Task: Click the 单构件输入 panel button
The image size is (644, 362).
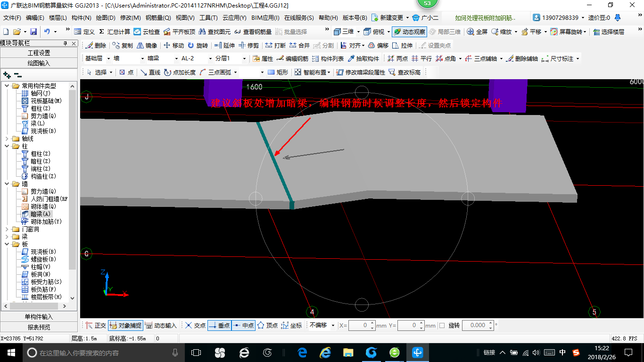Action: coord(39,317)
